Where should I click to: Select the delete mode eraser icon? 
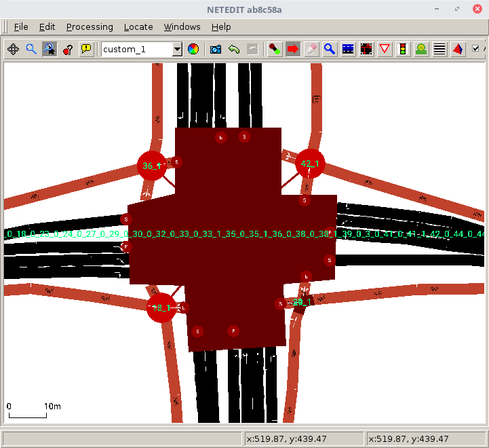point(311,49)
